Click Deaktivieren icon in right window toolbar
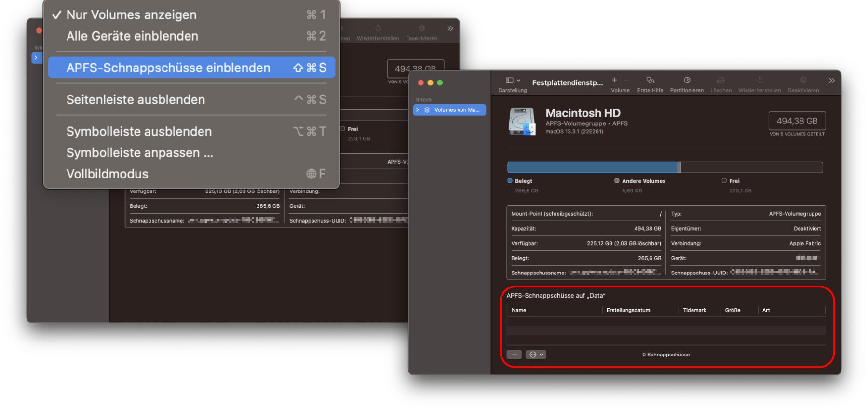Screen dimensions: 868x410 tap(803, 80)
